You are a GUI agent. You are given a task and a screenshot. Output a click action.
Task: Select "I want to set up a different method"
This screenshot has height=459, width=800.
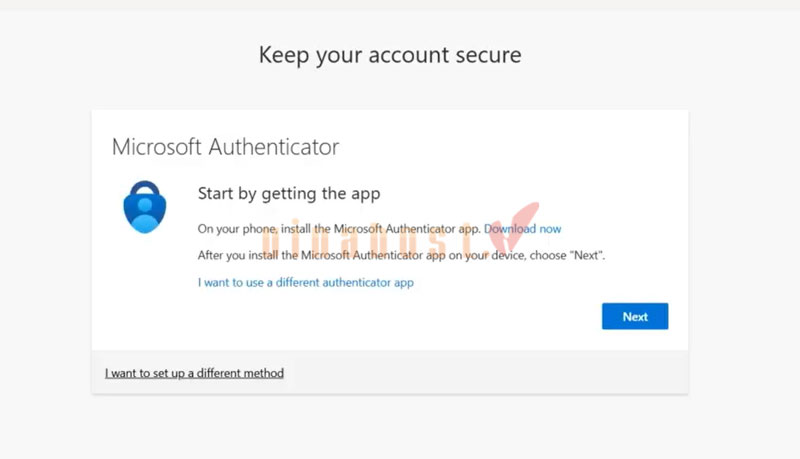(194, 374)
